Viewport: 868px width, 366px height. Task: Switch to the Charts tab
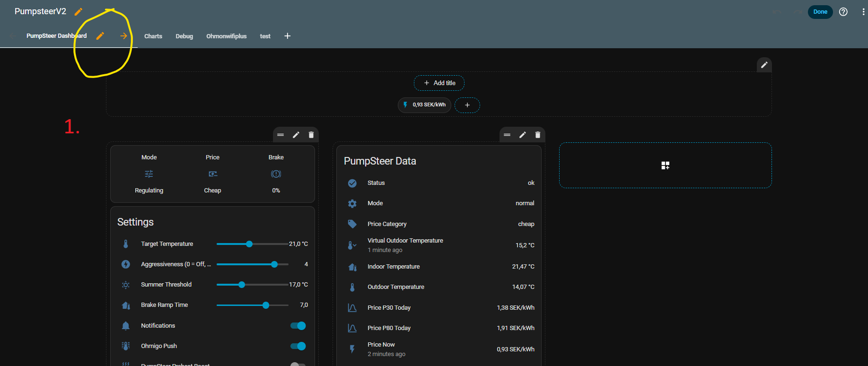[x=153, y=36]
